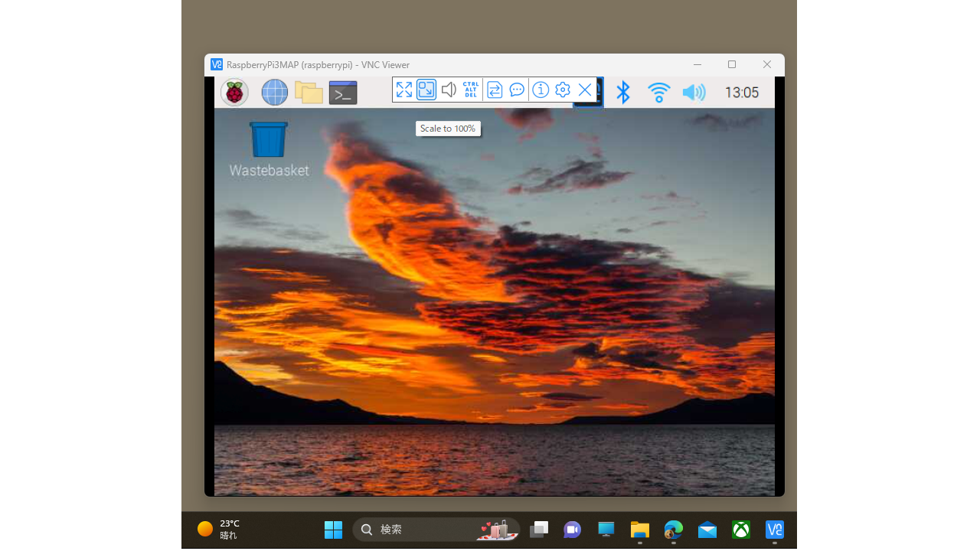Click the 13:05 clock on panel
The height and width of the screenshot is (551, 980).
(x=741, y=93)
